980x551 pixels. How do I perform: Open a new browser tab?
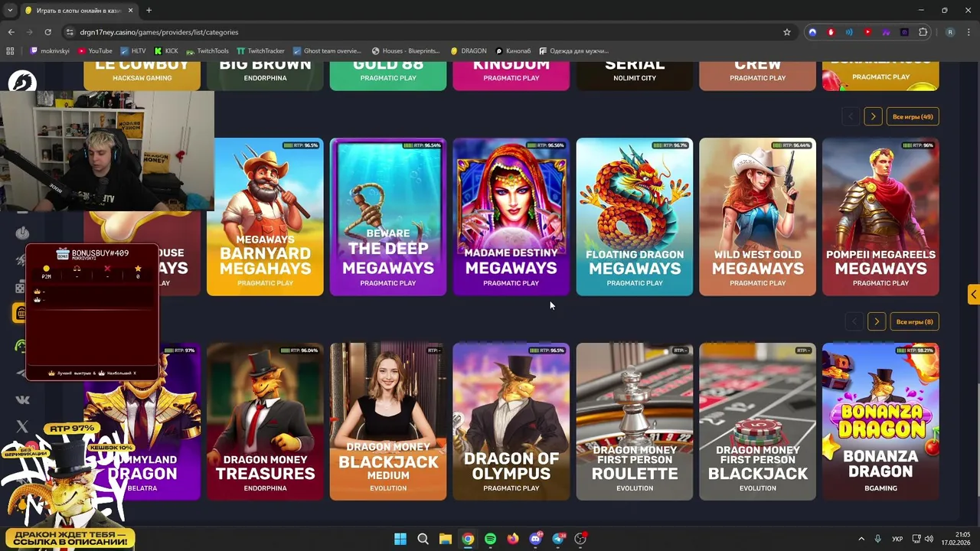click(x=149, y=11)
